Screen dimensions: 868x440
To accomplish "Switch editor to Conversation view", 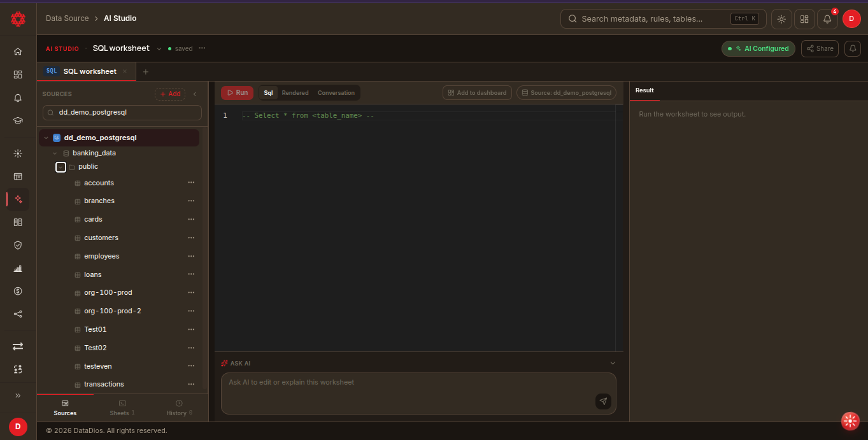I will tap(336, 93).
